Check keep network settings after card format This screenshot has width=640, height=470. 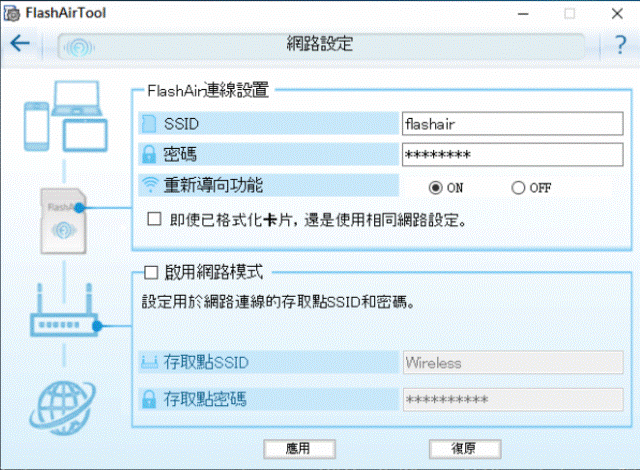154,219
